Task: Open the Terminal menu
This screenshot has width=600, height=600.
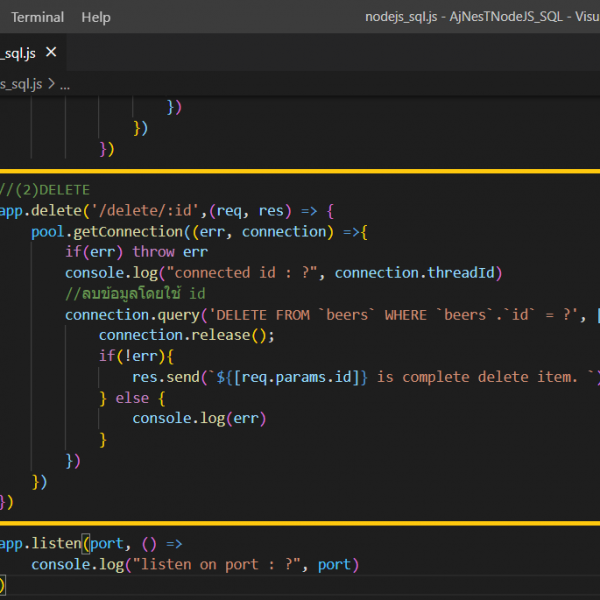Action: 37,17
